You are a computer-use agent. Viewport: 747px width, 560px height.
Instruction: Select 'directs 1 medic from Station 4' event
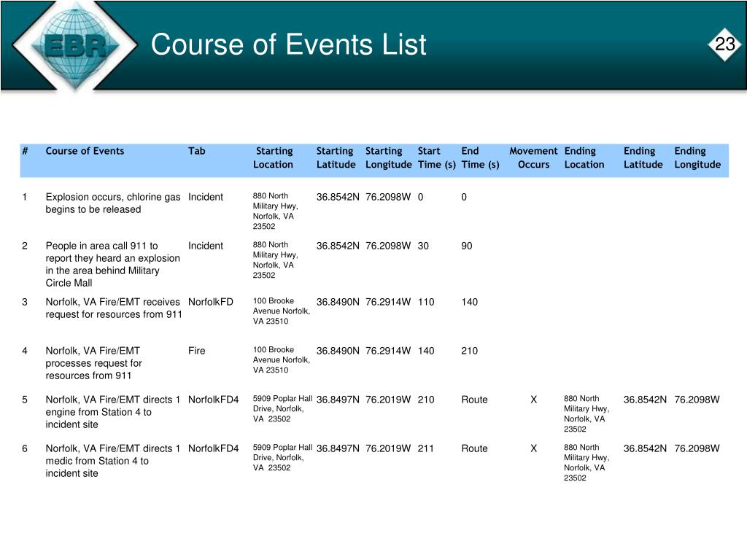tap(112, 461)
